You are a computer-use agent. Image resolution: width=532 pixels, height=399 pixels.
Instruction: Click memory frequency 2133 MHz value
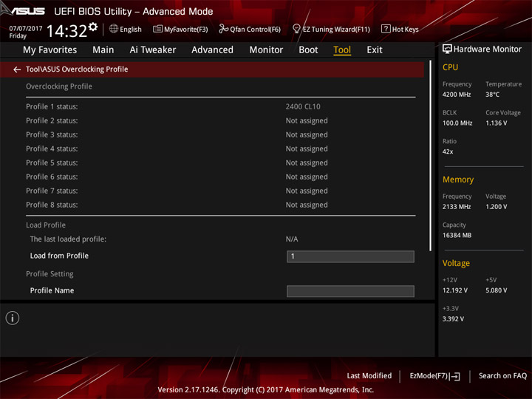[457, 207]
